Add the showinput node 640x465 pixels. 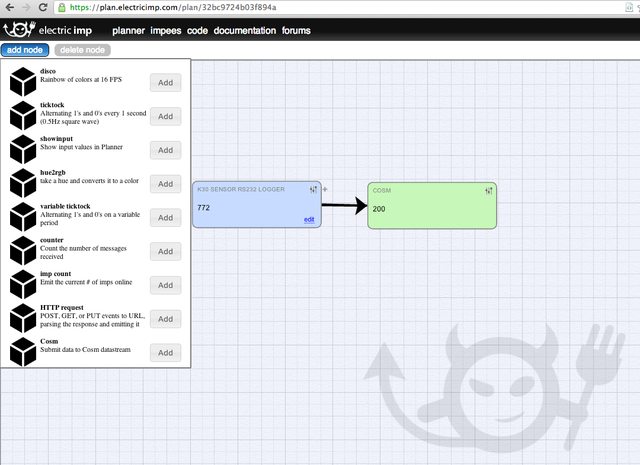pos(165,150)
